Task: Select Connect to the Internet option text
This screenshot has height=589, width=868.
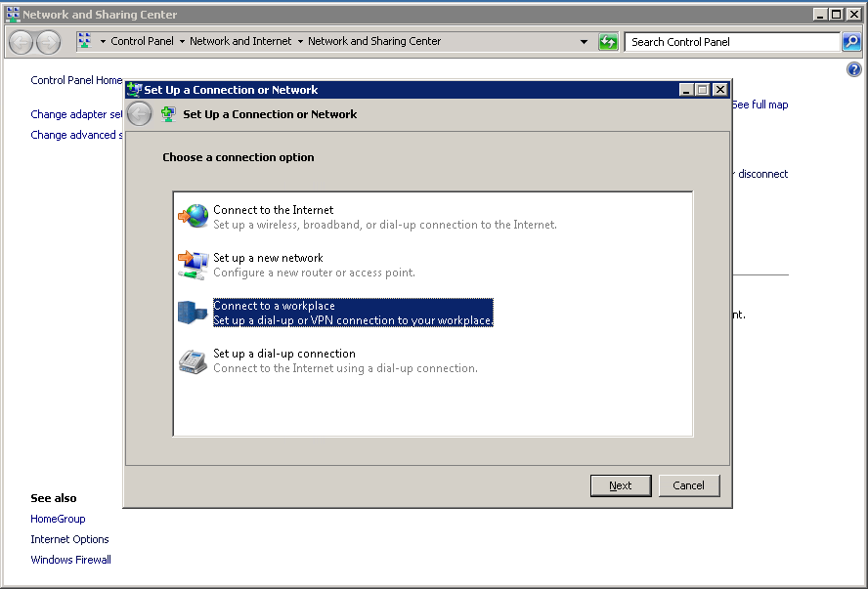Action: coord(273,210)
